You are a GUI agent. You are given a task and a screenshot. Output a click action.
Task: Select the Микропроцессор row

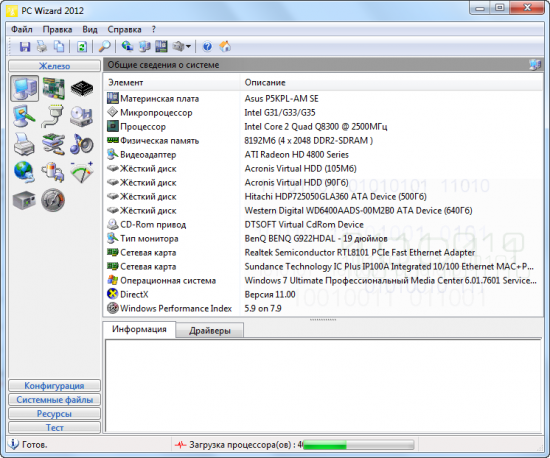(x=323, y=113)
